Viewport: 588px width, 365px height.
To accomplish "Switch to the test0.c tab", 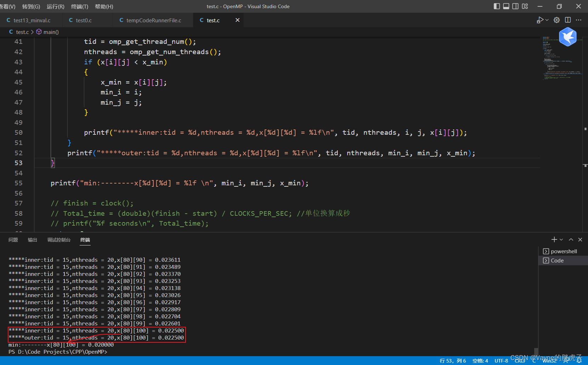I will tap(87, 20).
